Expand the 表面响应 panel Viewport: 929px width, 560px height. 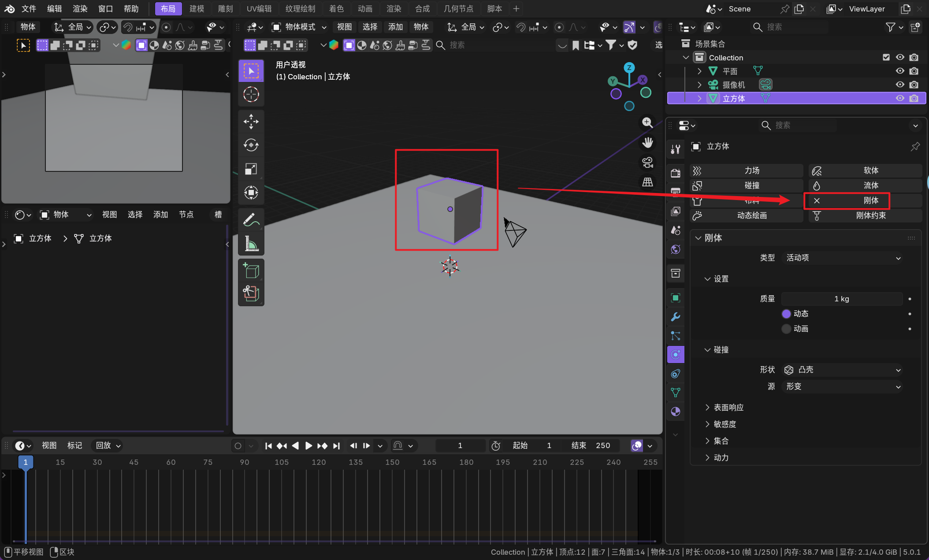[x=728, y=408]
